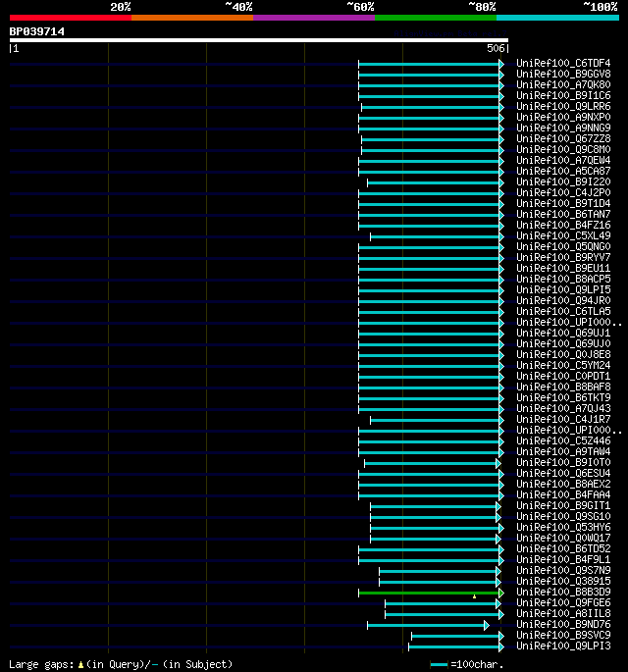
Task: Select hit label UniRef100_Q67ZZ8
Action: (563, 139)
